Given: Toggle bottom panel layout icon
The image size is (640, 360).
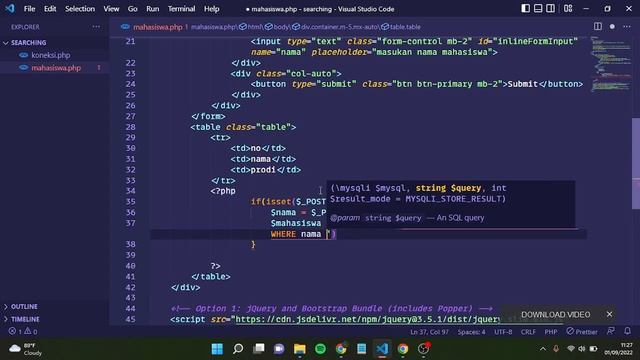Looking at the screenshot, I should (x=538, y=9).
